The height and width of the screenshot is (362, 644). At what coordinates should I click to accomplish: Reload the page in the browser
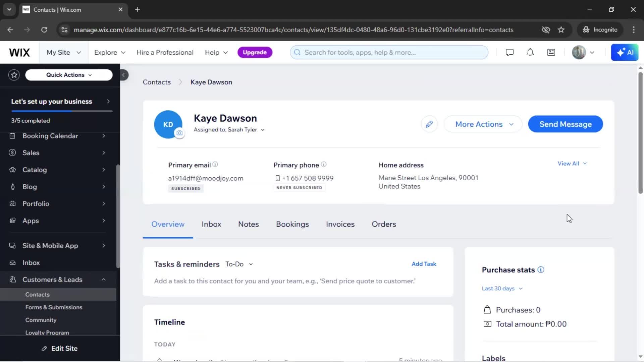click(44, 30)
